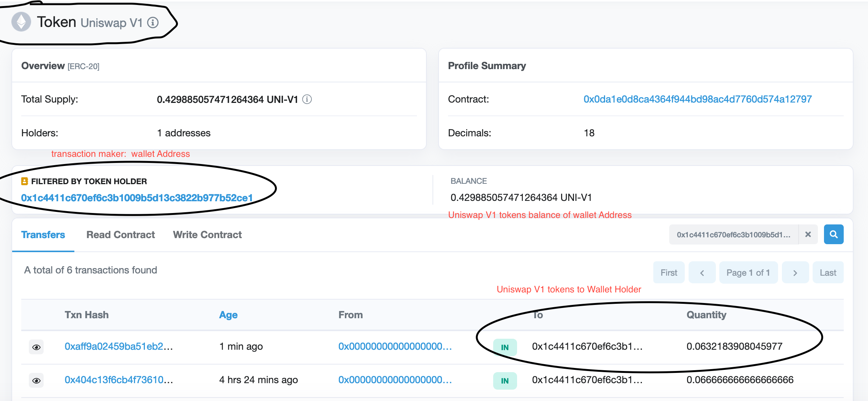The height and width of the screenshot is (401, 868).
Task: Click 'A total of 6 transactions found' text
Action: [x=91, y=270]
